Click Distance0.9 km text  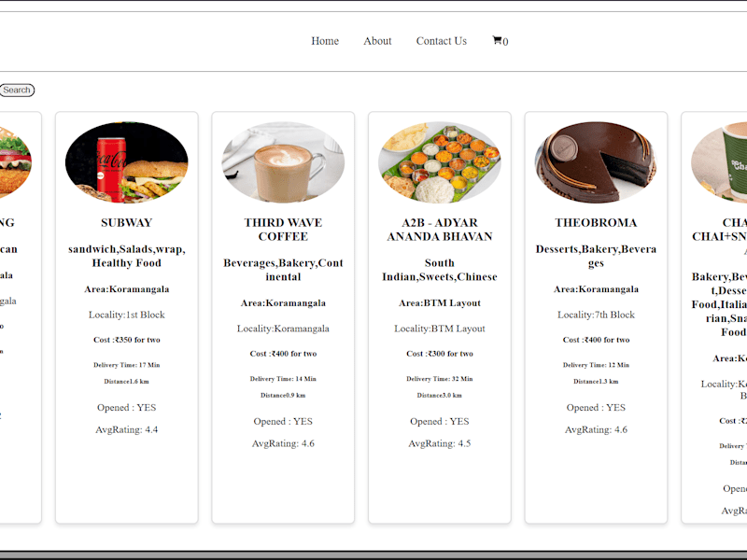click(x=283, y=395)
